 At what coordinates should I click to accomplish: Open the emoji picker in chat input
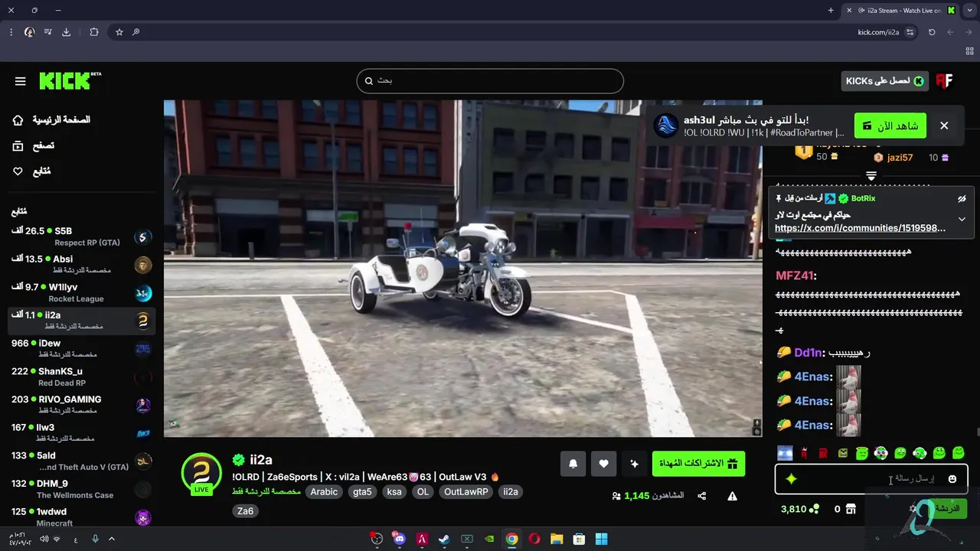(952, 479)
